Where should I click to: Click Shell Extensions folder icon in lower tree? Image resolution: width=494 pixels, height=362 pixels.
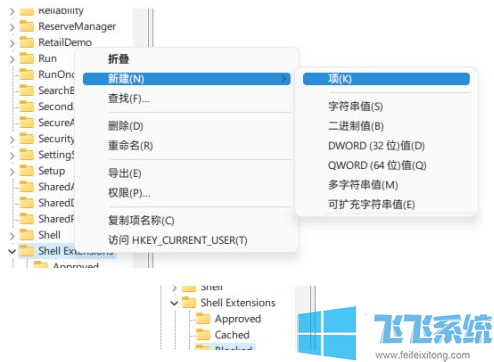(189, 303)
